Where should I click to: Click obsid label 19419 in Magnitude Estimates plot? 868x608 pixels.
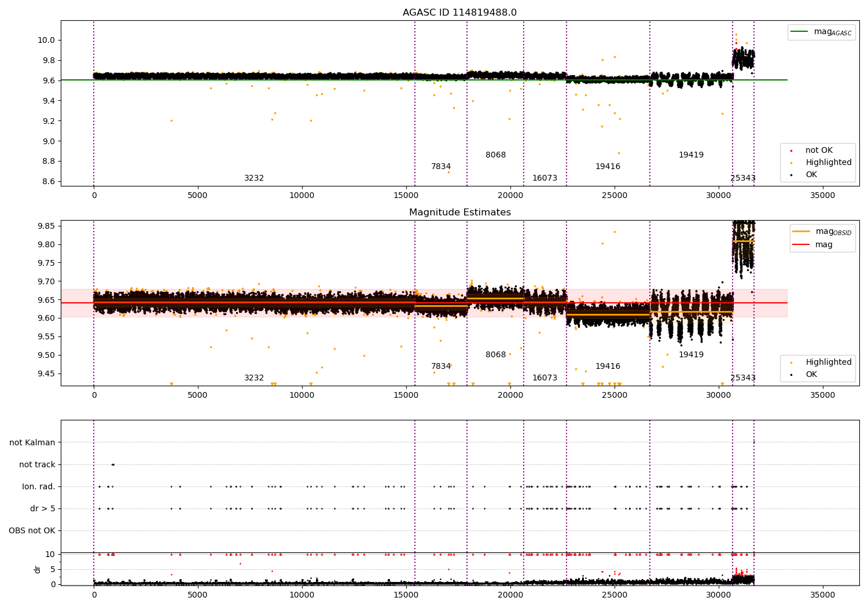[x=691, y=355]
